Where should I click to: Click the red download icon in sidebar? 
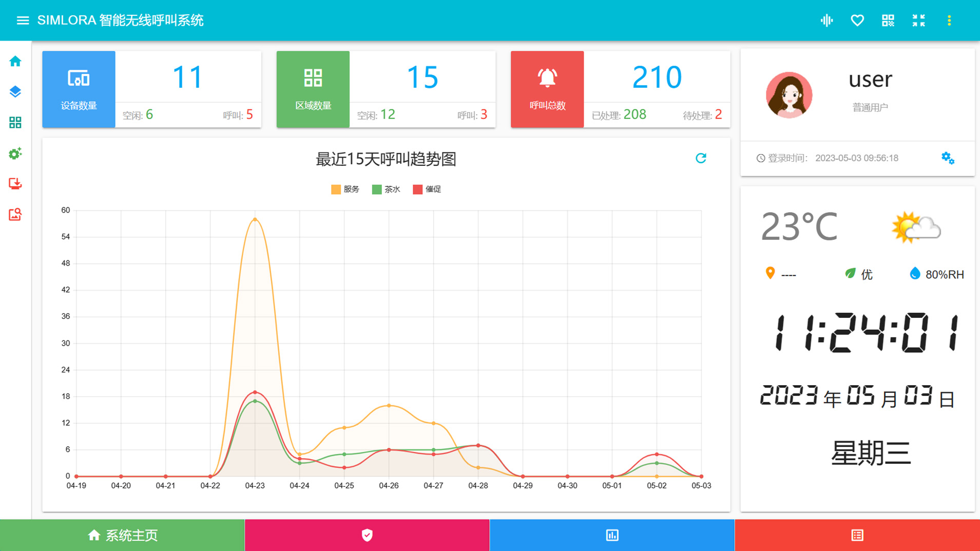pos(15,184)
